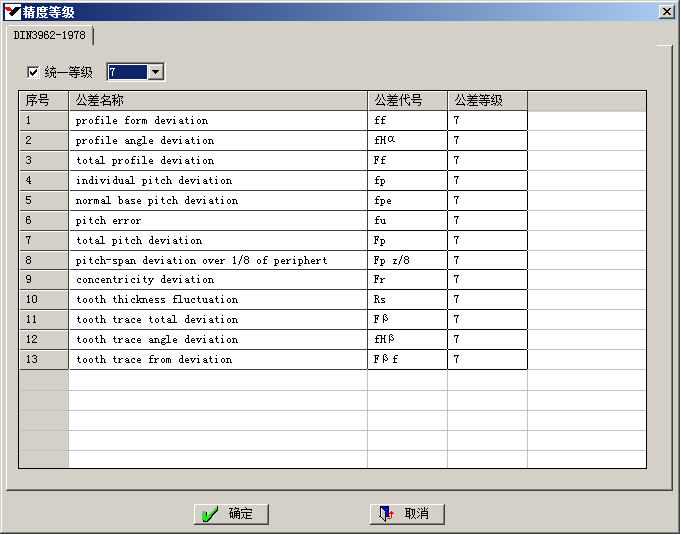Select the concentricity deviation row name
The height and width of the screenshot is (535, 681).
click(217, 280)
